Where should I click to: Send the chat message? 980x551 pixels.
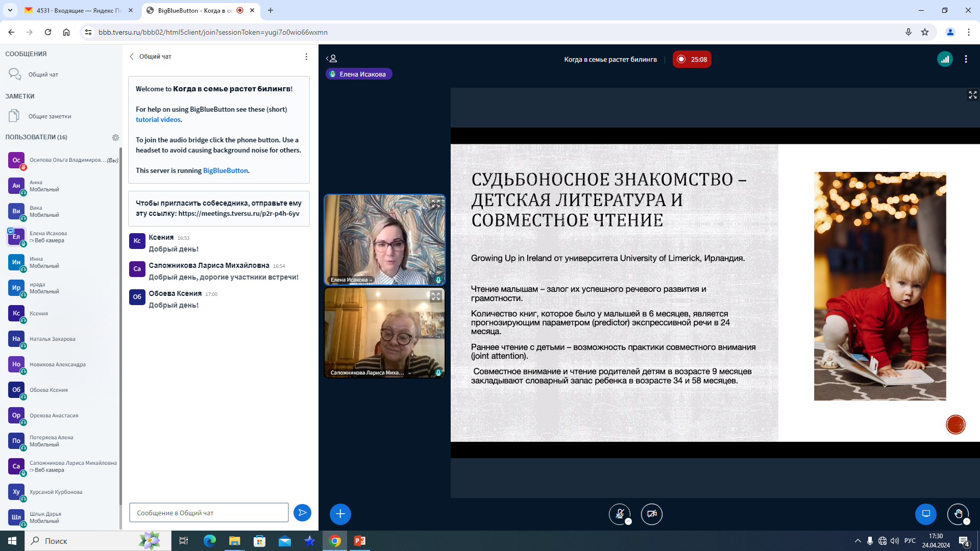pos(302,513)
